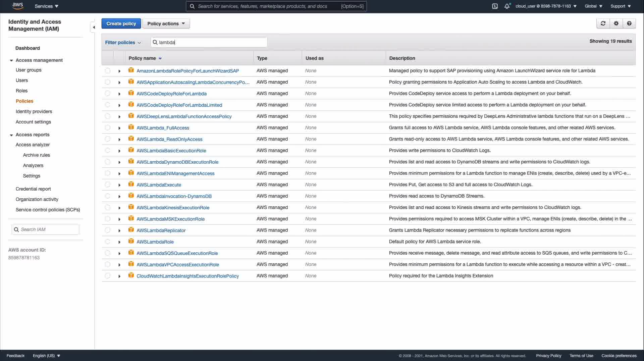Open the AWSLambdaBasicExecutionRole policy link
This screenshot has height=361, width=644.
coord(171,151)
